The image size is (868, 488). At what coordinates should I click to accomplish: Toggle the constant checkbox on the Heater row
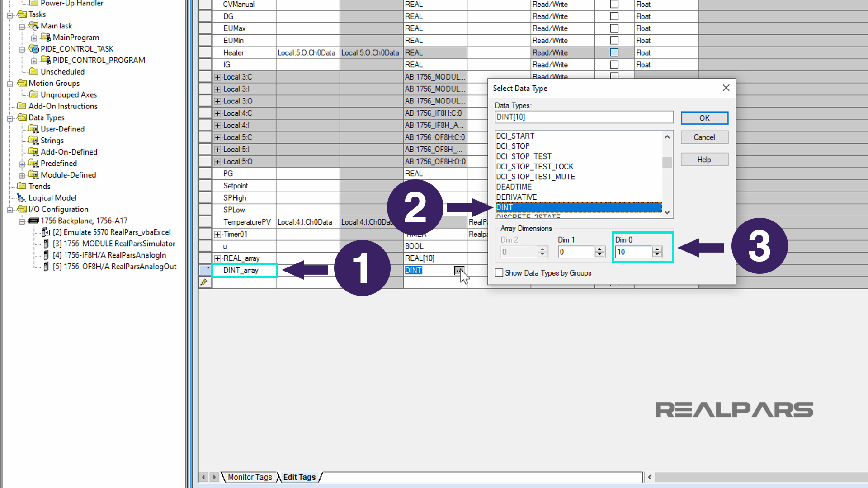pyautogui.click(x=614, y=52)
